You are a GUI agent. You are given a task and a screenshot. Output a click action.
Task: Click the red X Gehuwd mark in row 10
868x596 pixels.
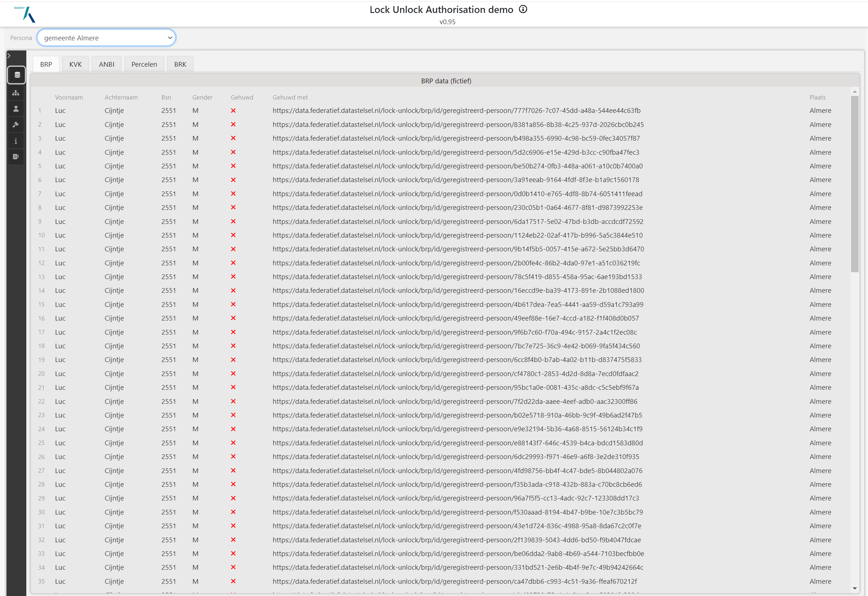(233, 235)
